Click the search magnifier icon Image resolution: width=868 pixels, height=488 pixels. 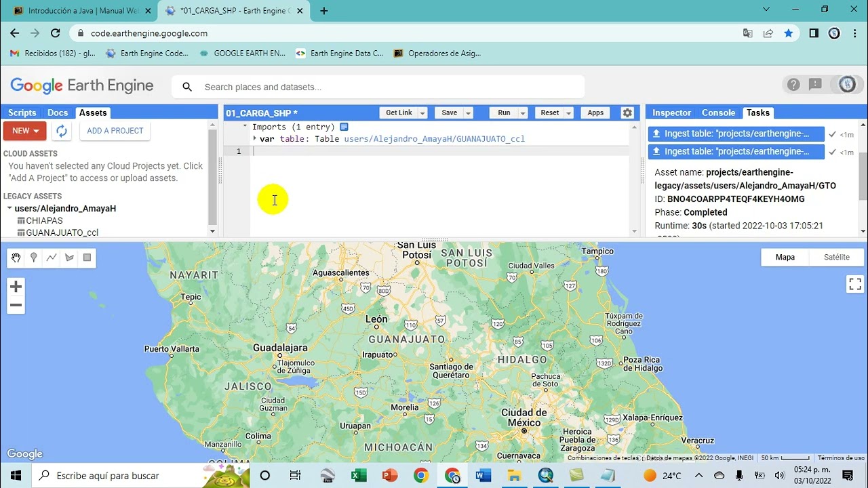(x=188, y=87)
